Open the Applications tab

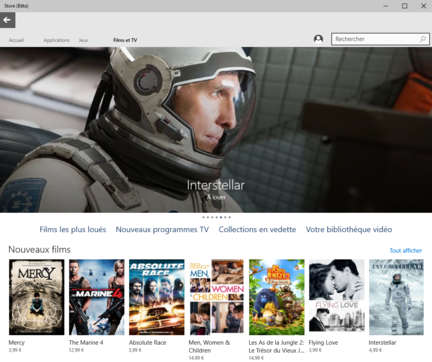56,40
